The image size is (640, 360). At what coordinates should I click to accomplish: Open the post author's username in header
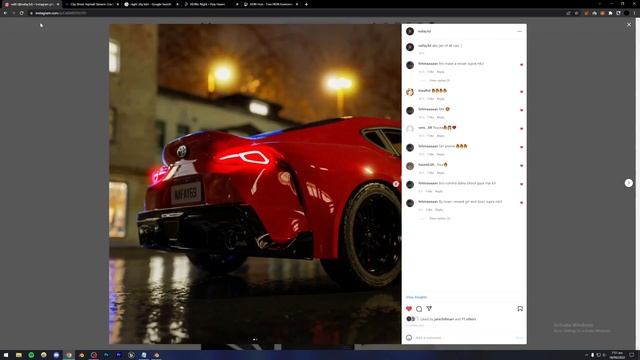coord(424,31)
